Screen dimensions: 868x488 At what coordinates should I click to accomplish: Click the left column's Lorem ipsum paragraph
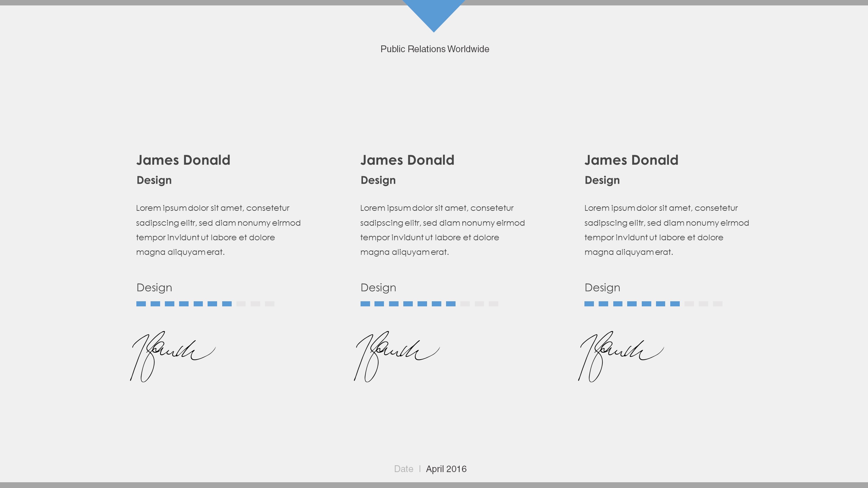tap(218, 230)
